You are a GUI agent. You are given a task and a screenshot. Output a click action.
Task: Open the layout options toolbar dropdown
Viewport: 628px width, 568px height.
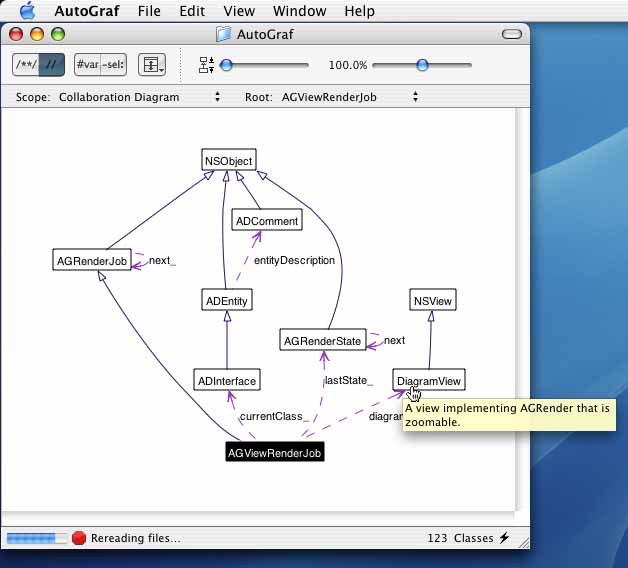152,65
